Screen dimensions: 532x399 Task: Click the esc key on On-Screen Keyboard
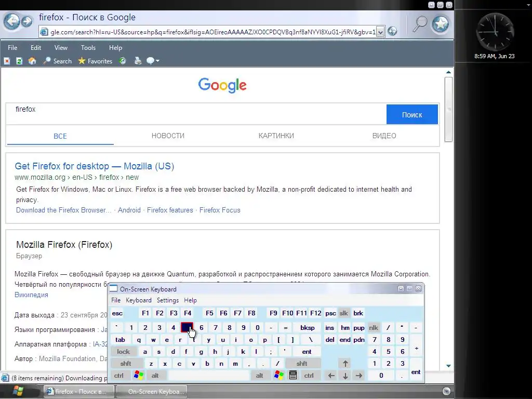pos(117,313)
